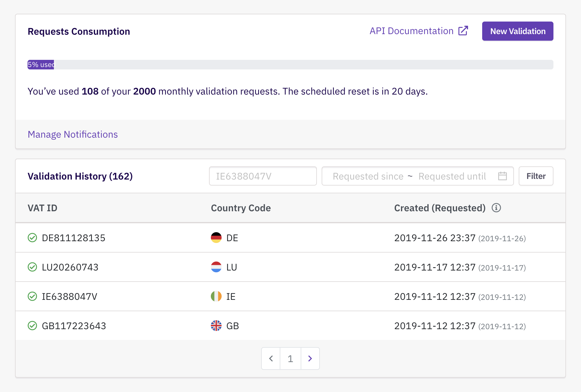Go to next page with right chevron
Screen dimensions: 581x392
tap(310, 358)
